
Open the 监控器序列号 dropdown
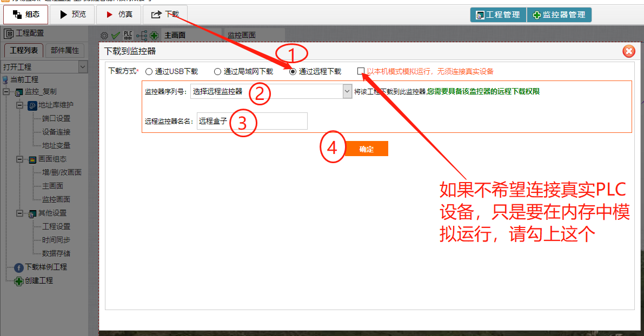(x=347, y=91)
